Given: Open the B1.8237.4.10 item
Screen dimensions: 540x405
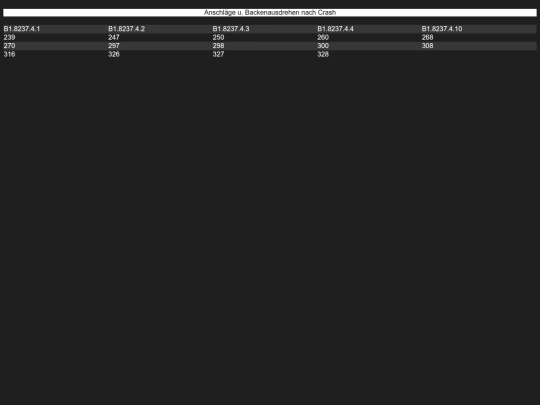Looking at the screenshot, I should [x=442, y=29].
